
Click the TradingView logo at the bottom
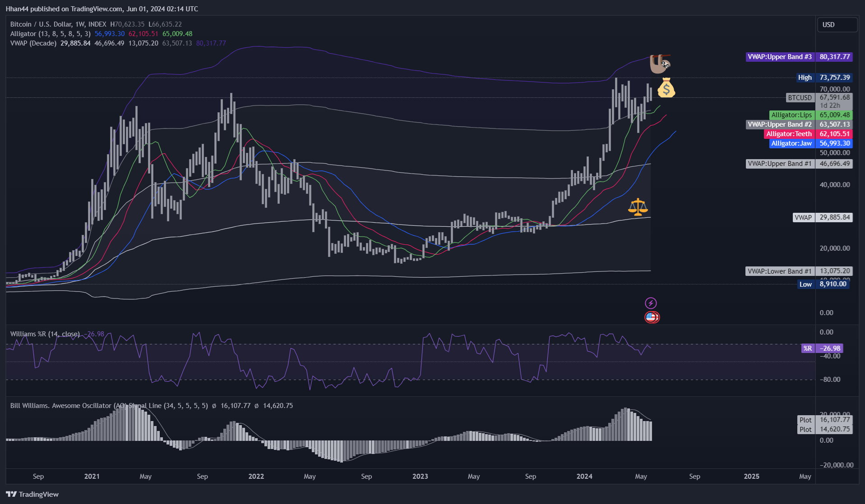[32, 494]
